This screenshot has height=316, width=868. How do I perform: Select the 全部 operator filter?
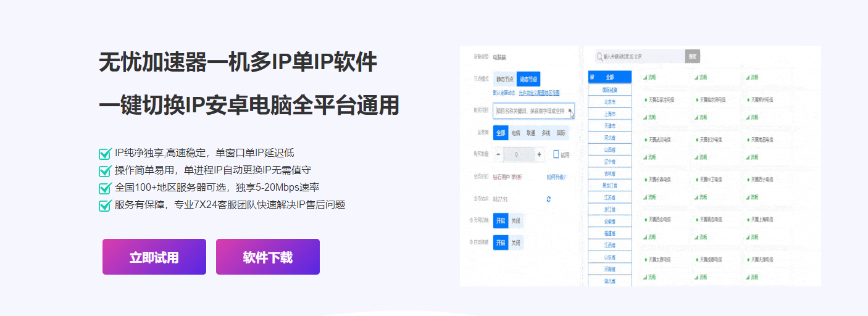[501, 133]
